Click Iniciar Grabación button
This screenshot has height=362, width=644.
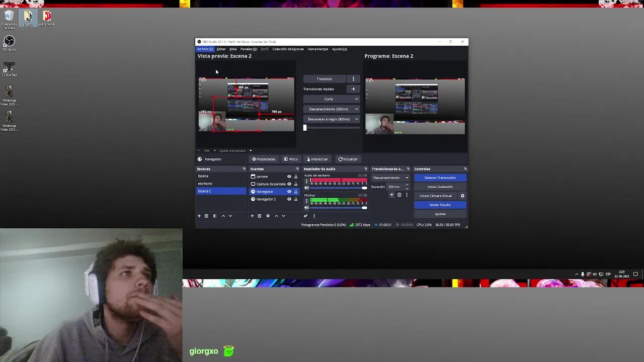[x=440, y=187]
